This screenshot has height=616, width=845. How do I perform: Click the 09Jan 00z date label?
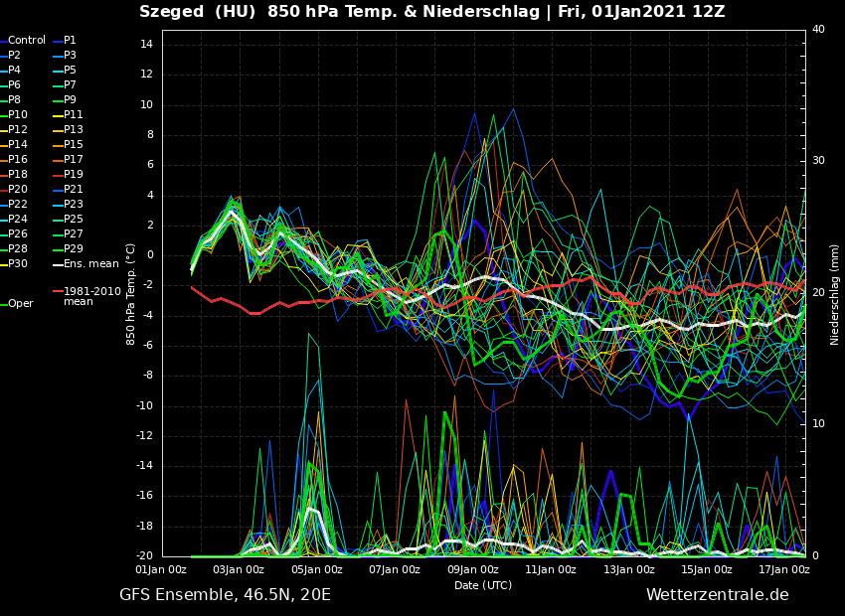click(x=472, y=569)
